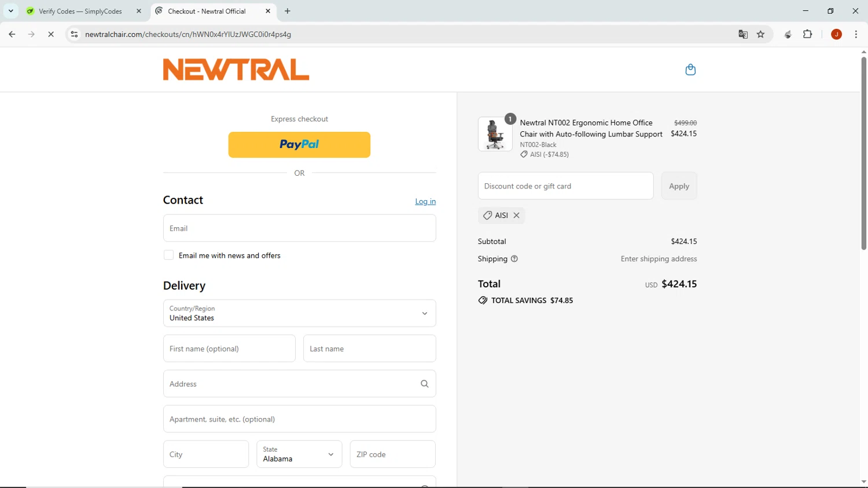Click the browser address bar URL
Screen dimensions: 868x488
click(188, 34)
